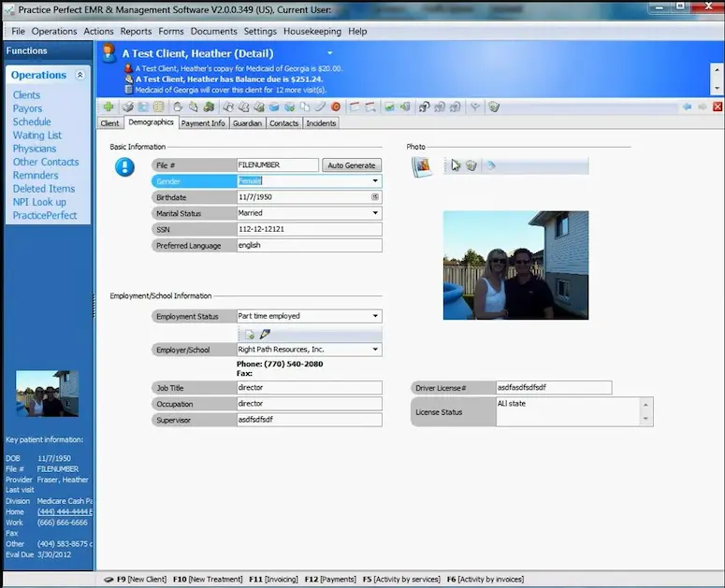Click the client person icon in header
This screenshot has width=725, height=588.
tap(109, 53)
